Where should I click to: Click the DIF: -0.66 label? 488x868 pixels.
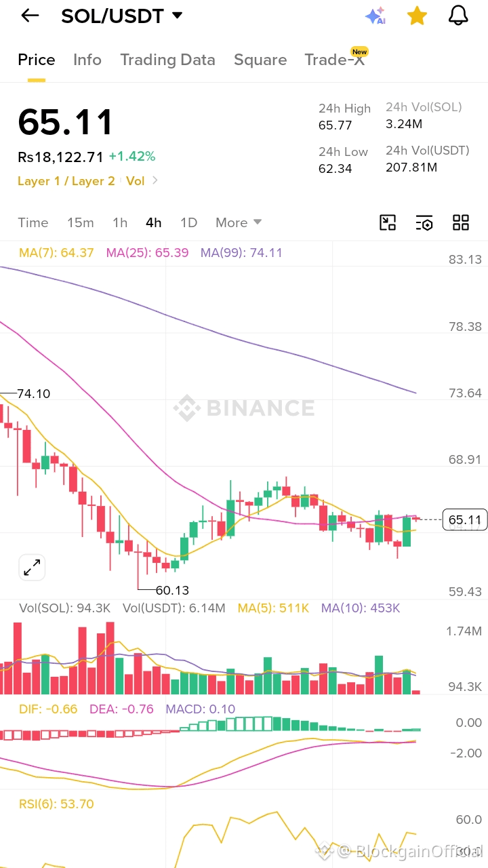click(x=48, y=709)
